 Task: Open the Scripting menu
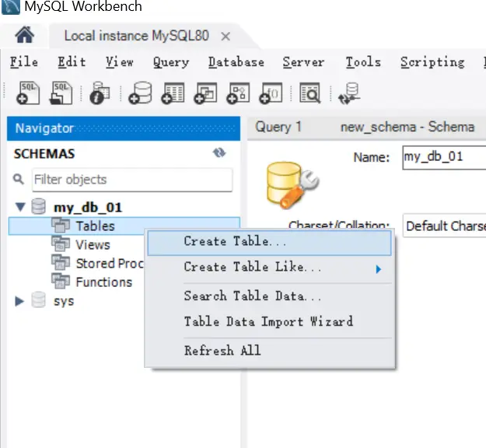pyautogui.click(x=432, y=62)
